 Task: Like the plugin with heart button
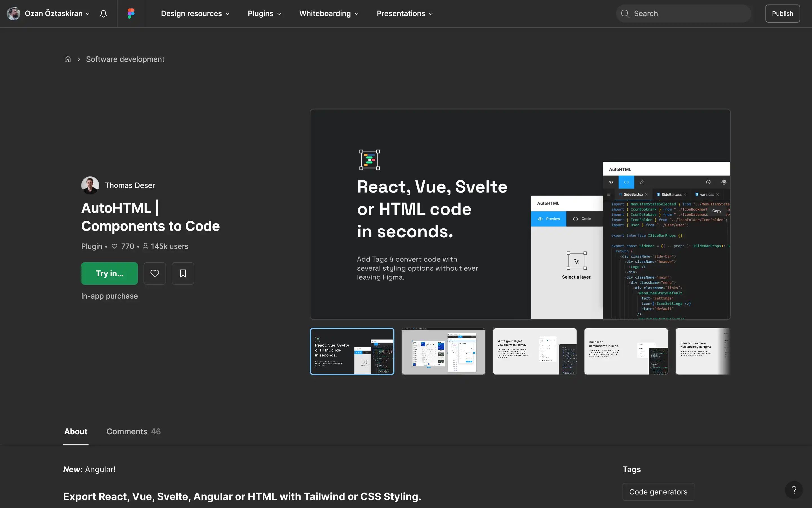pos(155,273)
